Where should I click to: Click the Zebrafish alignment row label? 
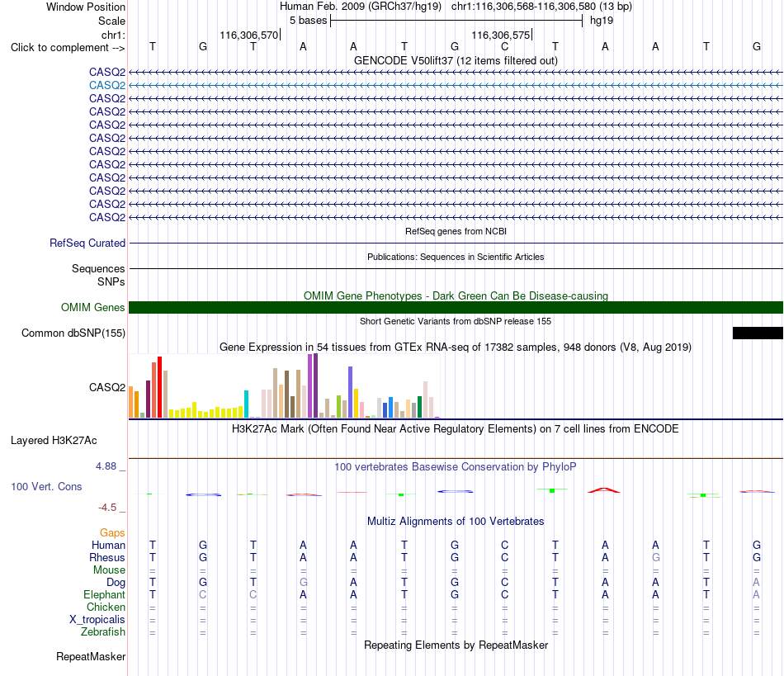pos(103,632)
